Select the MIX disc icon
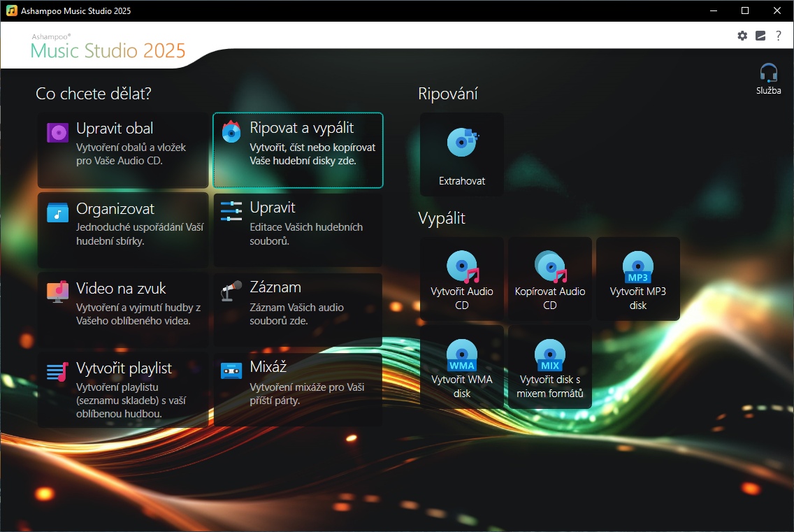 coord(550,355)
